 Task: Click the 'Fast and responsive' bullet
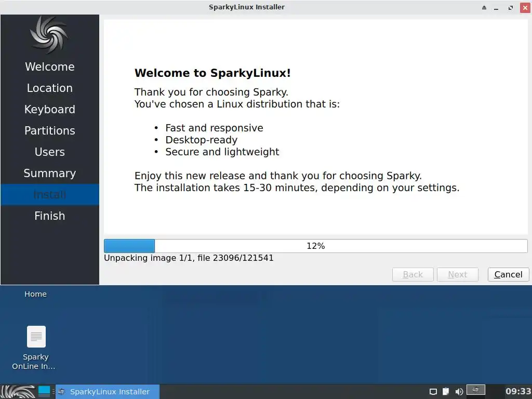214,128
